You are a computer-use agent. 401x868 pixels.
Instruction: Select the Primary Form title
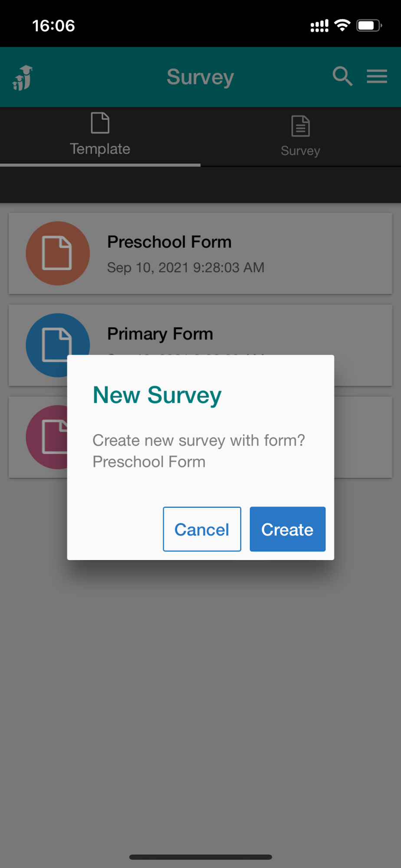click(160, 334)
